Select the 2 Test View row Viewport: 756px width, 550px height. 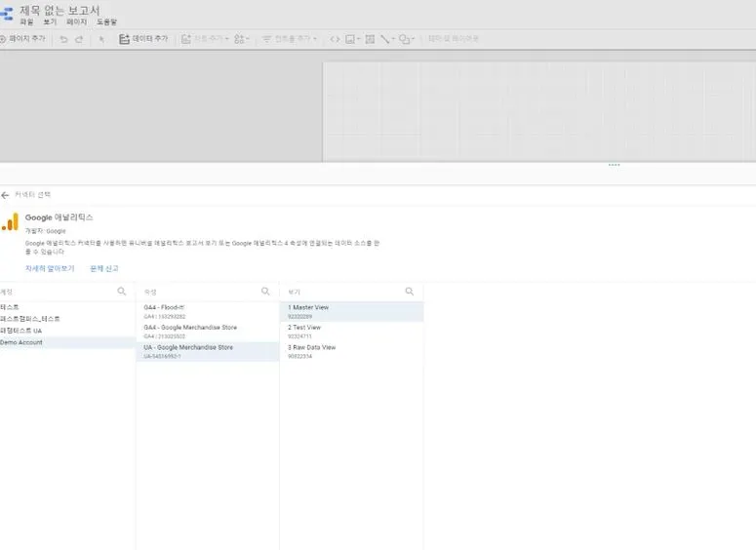(351, 332)
